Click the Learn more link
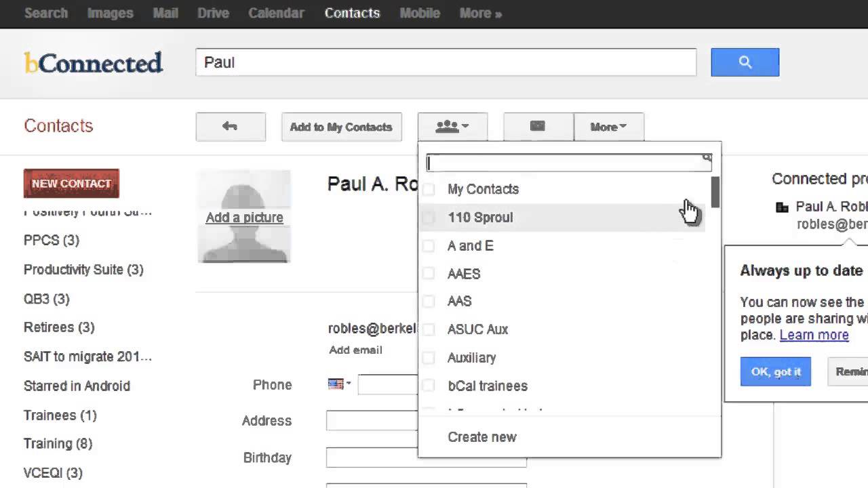The height and width of the screenshot is (488, 868). (814, 335)
